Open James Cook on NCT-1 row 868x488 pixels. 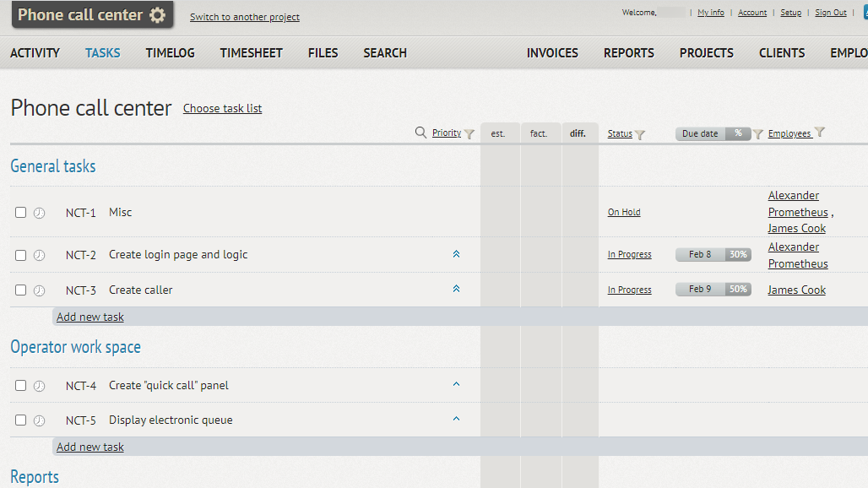(x=796, y=229)
